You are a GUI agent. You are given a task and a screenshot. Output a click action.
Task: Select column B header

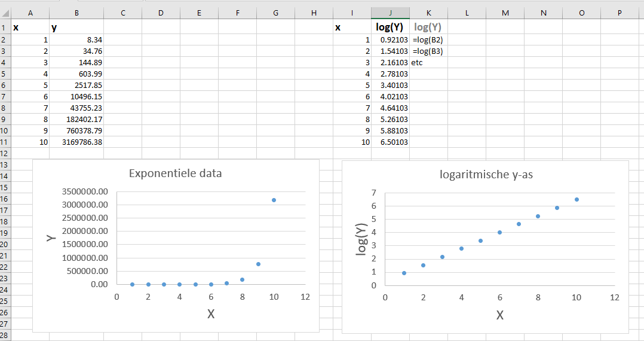tap(76, 13)
